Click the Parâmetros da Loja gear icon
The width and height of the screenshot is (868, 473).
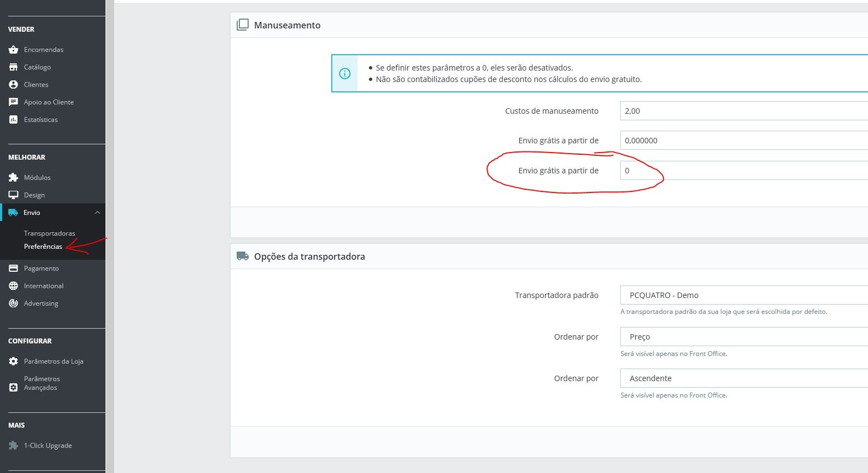(14, 361)
